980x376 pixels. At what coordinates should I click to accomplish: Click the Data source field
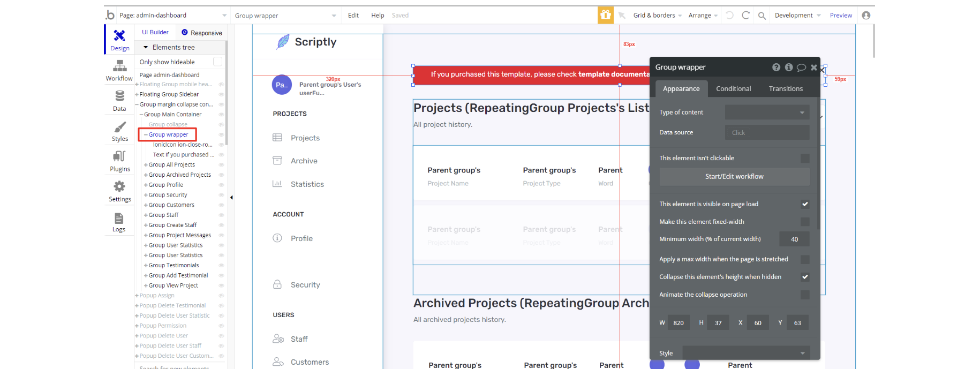pos(767,133)
